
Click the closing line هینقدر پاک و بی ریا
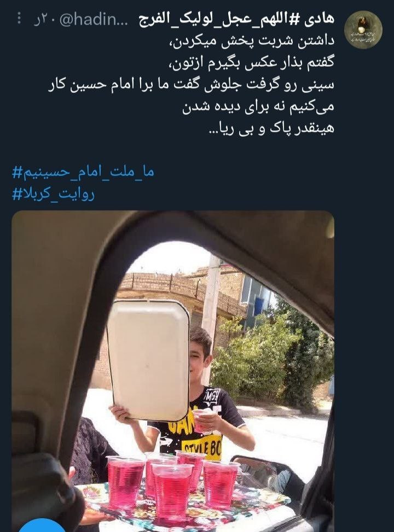pos(272,128)
